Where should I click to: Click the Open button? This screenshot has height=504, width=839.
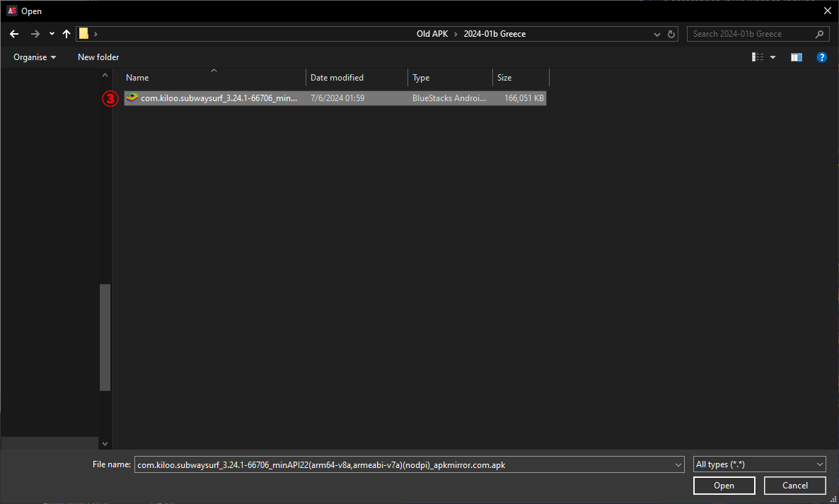[x=724, y=486]
